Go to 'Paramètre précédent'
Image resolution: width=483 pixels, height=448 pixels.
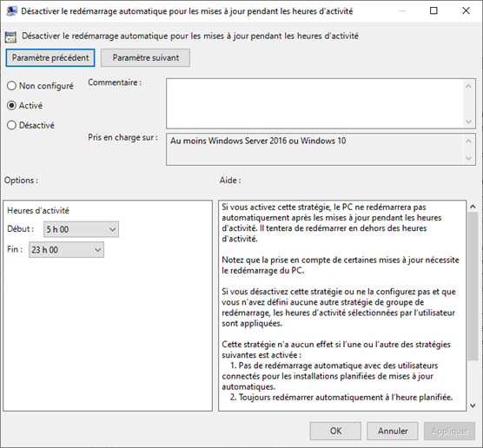(50, 57)
